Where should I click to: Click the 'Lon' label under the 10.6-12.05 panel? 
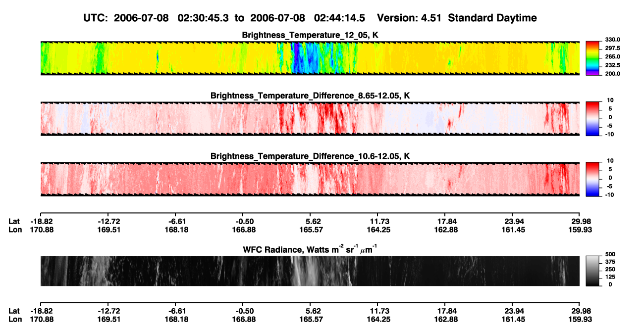click(15, 230)
